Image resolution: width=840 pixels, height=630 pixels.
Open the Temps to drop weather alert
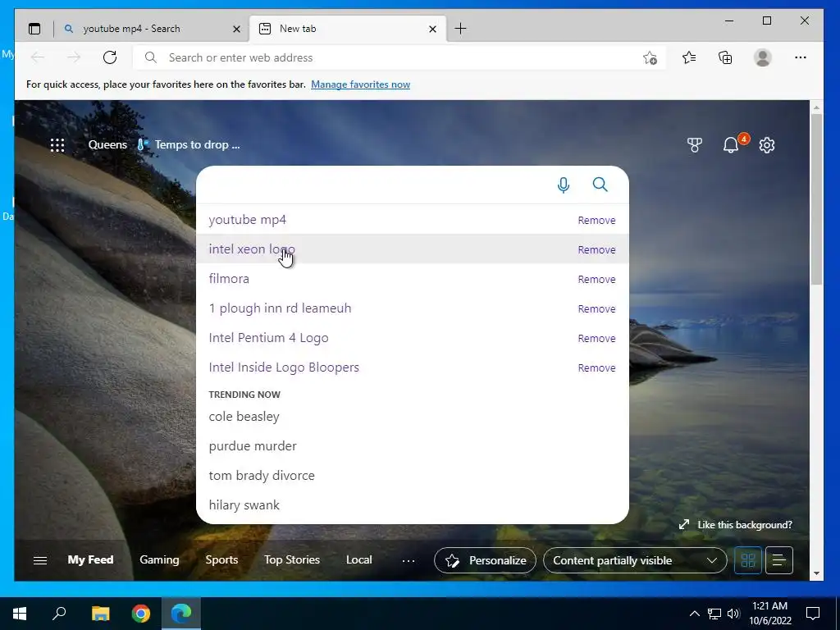pos(189,144)
